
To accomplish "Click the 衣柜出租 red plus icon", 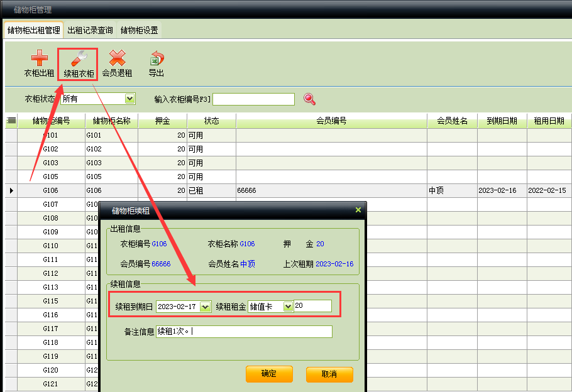I will 40,58.
